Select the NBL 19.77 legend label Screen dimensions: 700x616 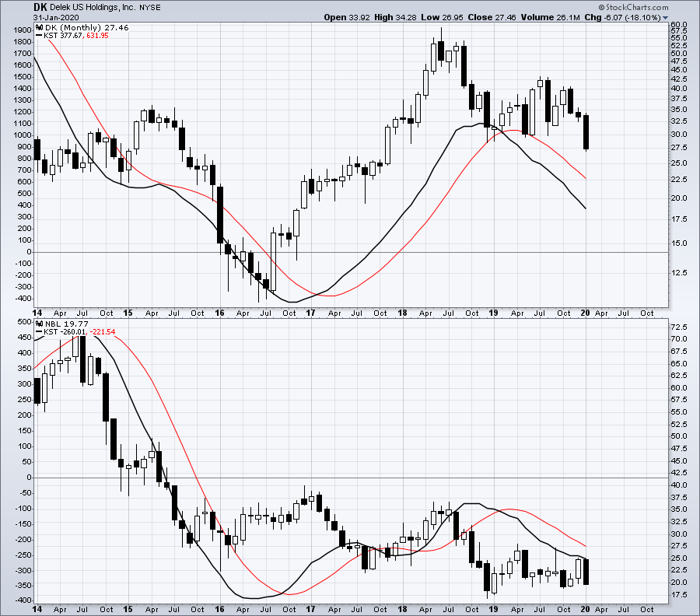59,323
